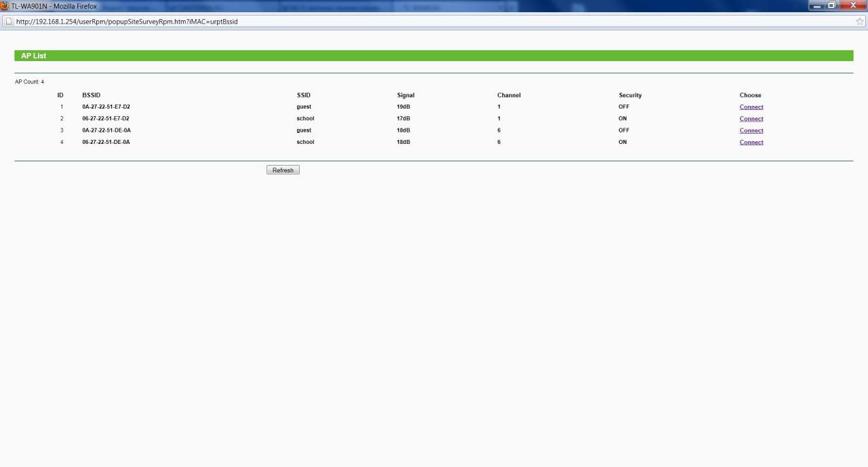Connect to school AP 06-27-22-51-DE-0A
This screenshot has height=467, width=868.
[751, 143]
